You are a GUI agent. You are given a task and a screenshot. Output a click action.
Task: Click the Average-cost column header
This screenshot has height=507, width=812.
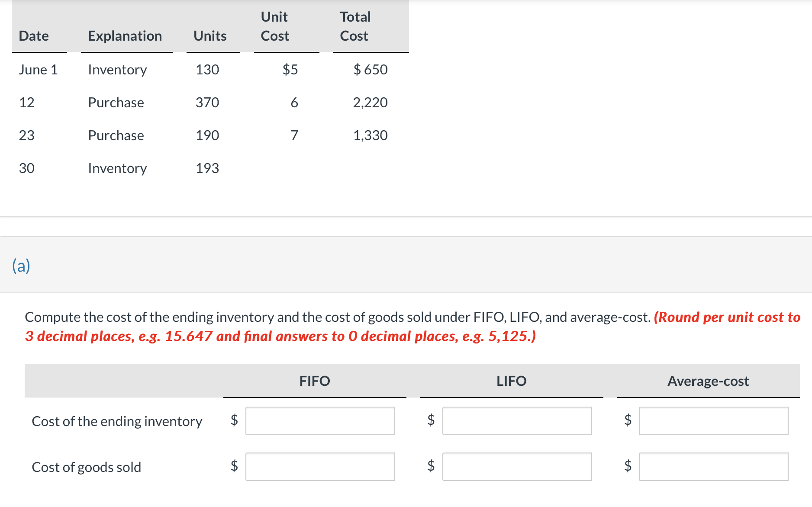(x=708, y=381)
